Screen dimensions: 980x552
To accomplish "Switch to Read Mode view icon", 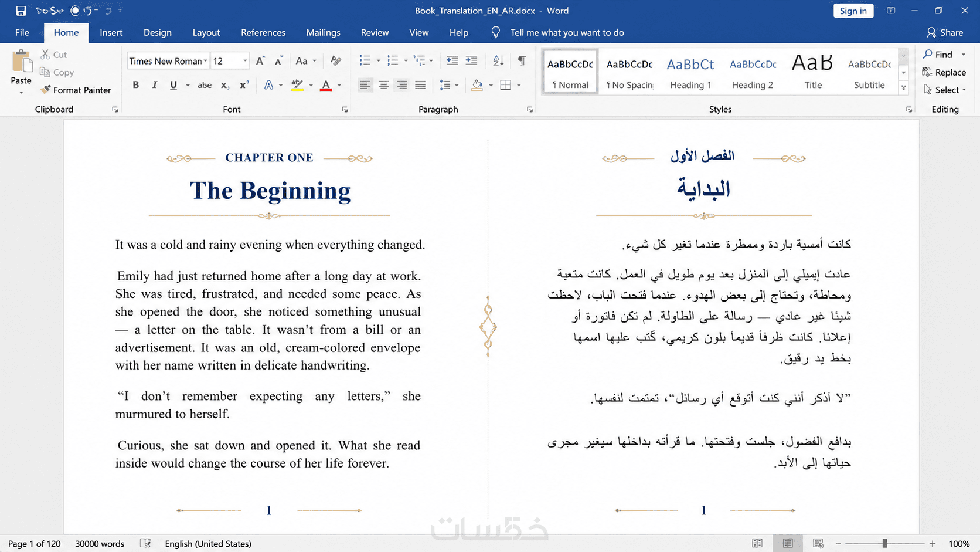I will click(757, 543).
